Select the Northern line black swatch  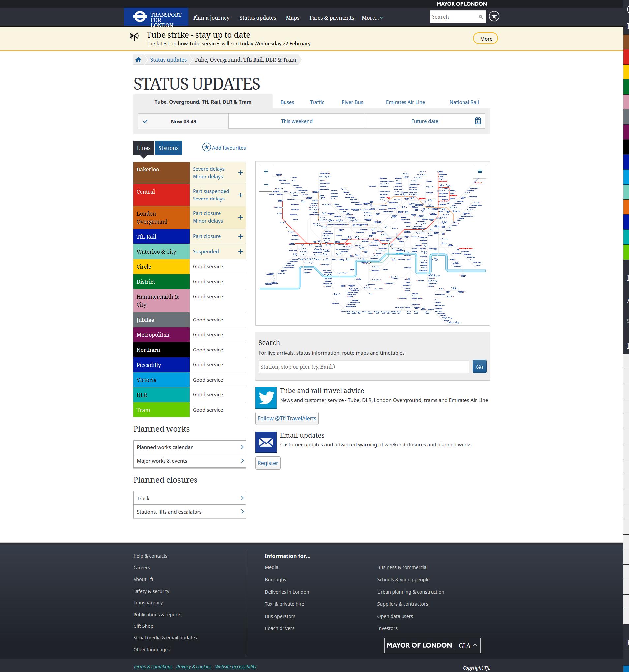[161, 350]
